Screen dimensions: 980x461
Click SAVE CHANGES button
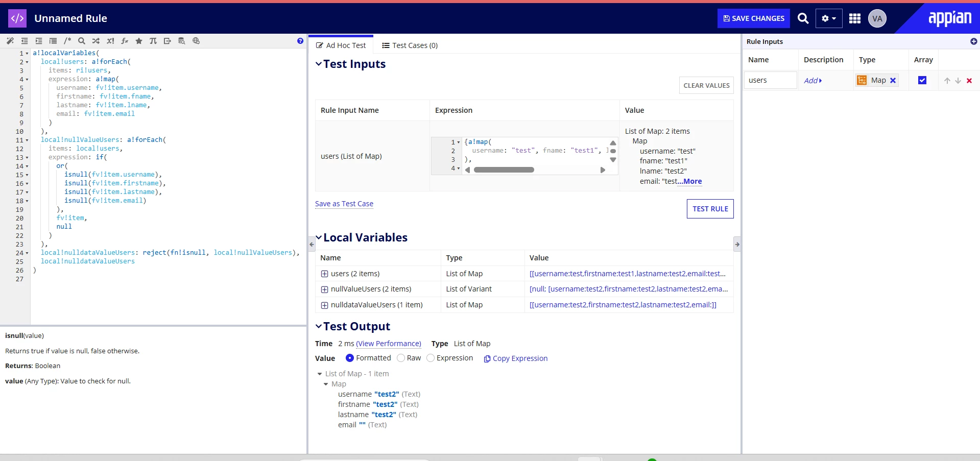[754, 18]
